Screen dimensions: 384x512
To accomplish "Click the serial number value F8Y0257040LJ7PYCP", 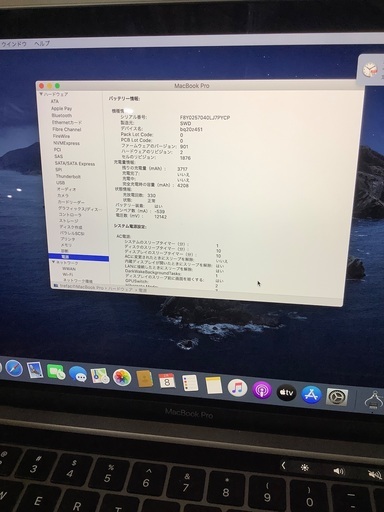I will pyautogui.click(x=205, y=118).
